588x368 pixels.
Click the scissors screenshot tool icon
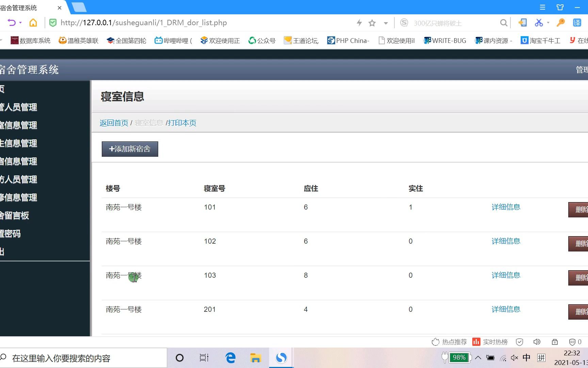click(x=539, y=23)
